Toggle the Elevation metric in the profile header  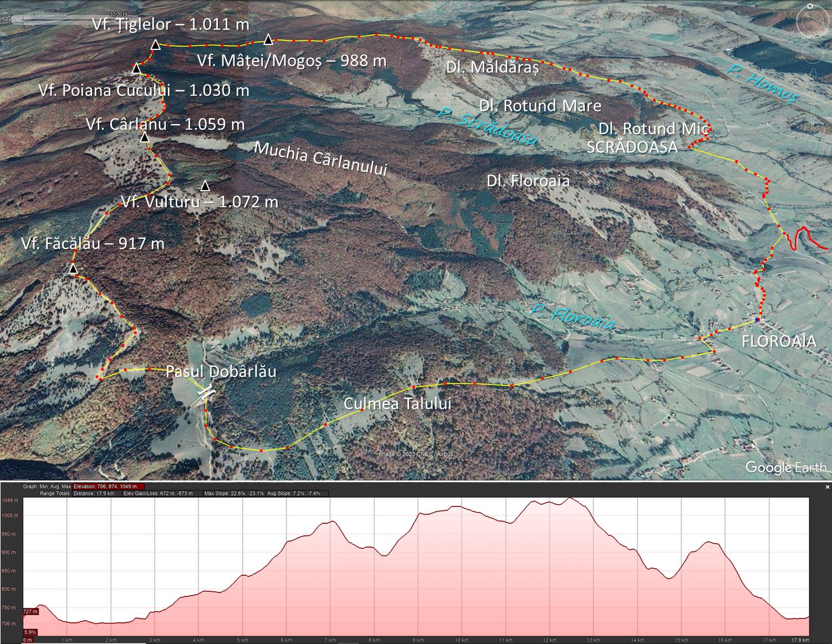click(108, 487)
